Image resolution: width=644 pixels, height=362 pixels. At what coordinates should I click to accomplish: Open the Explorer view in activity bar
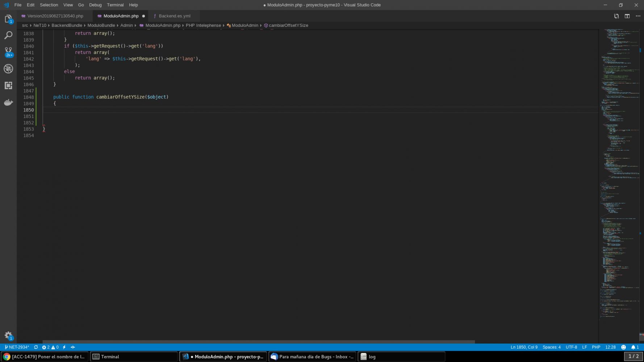[x=8, y=19]
